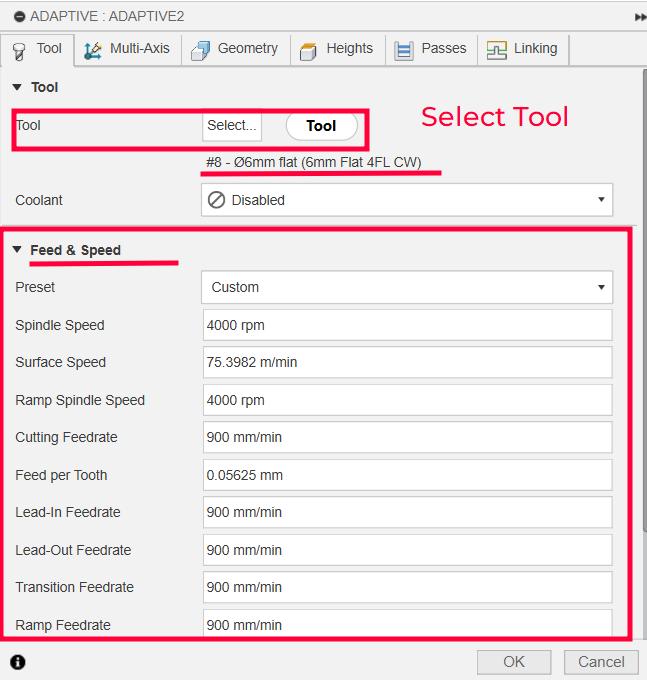This screenshot has height=680, width=647.
Task: Click the 'ADAPTIVE : ADAPTIVE2' title text
Action: [107, 16]
